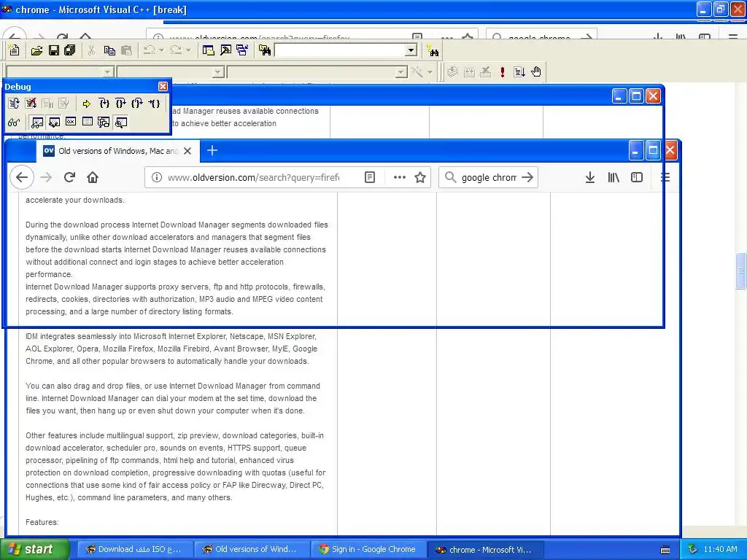Switch to 'Sign in - Google Chrome' taskbar item

point(369,550)
